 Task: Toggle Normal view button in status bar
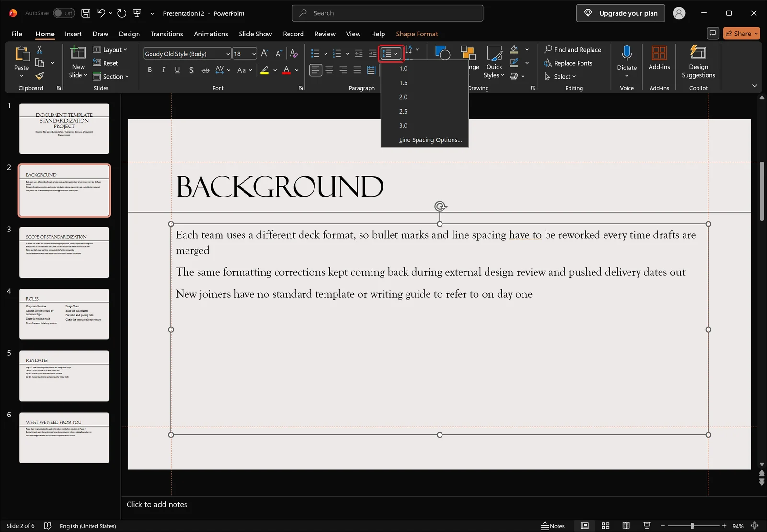[x=584, y=526]
